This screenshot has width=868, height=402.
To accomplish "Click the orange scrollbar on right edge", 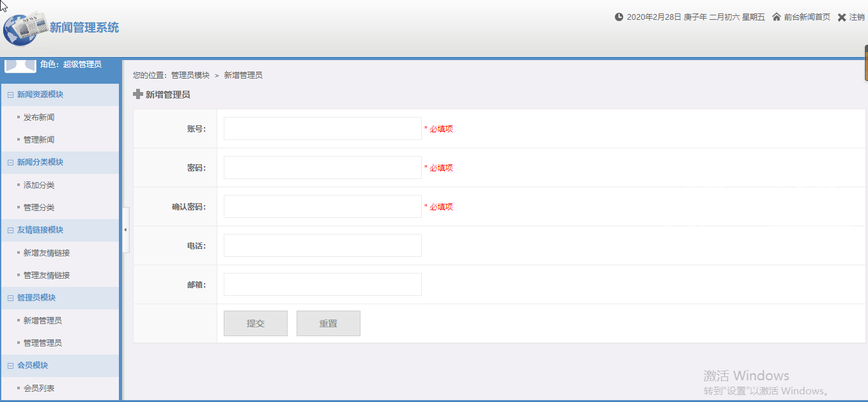I will tap(865, 64).
